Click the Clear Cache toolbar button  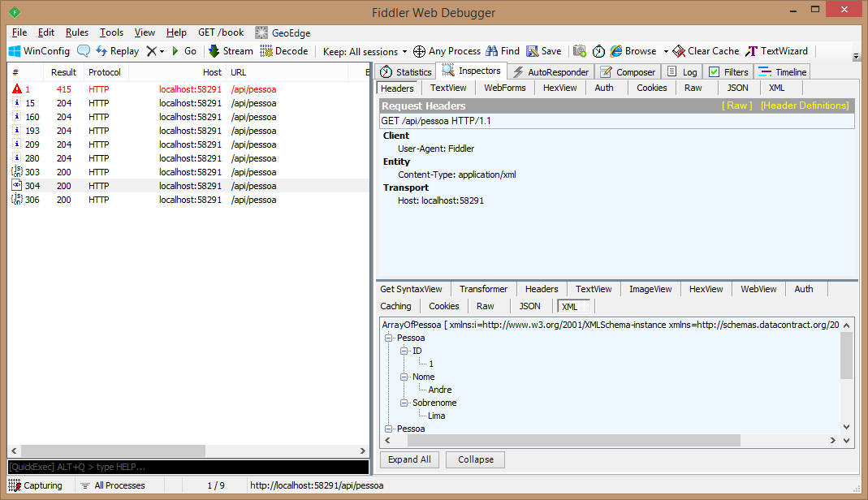pos(706,51)
